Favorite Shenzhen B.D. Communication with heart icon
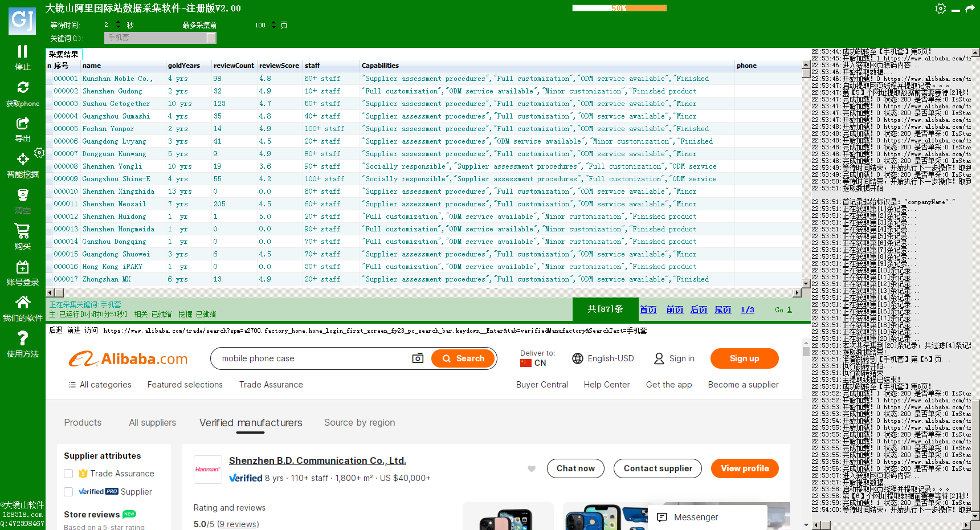The image size is (980, 530). (532, 469)
